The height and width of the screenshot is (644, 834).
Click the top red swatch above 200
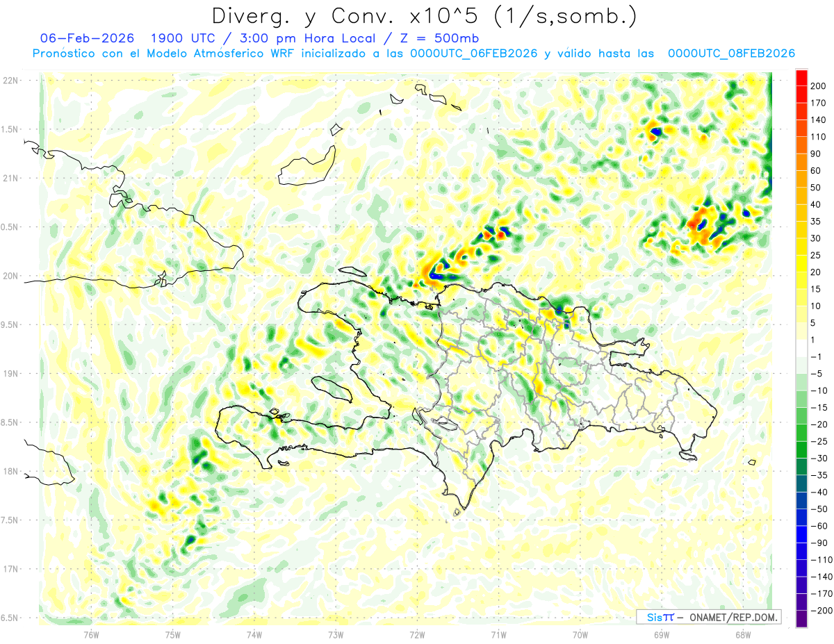point(802,77)
